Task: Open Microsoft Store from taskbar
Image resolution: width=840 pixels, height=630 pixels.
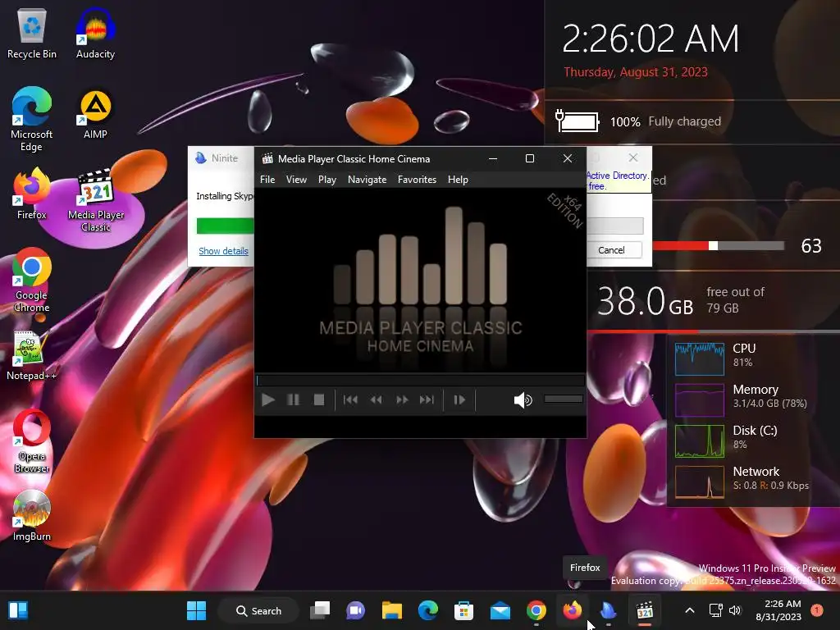Action: point(464,610)
